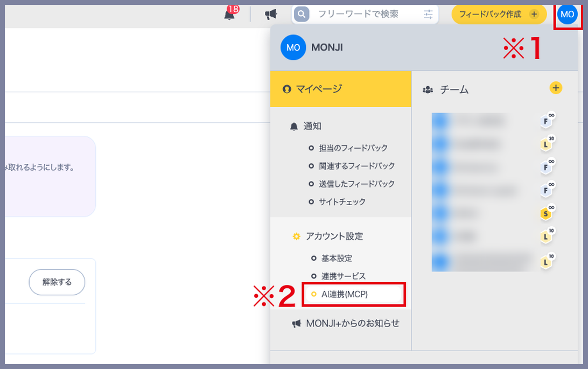Click the アカウント設定 heading
This screenshot has width=588, height=369.
coord(334,236)
